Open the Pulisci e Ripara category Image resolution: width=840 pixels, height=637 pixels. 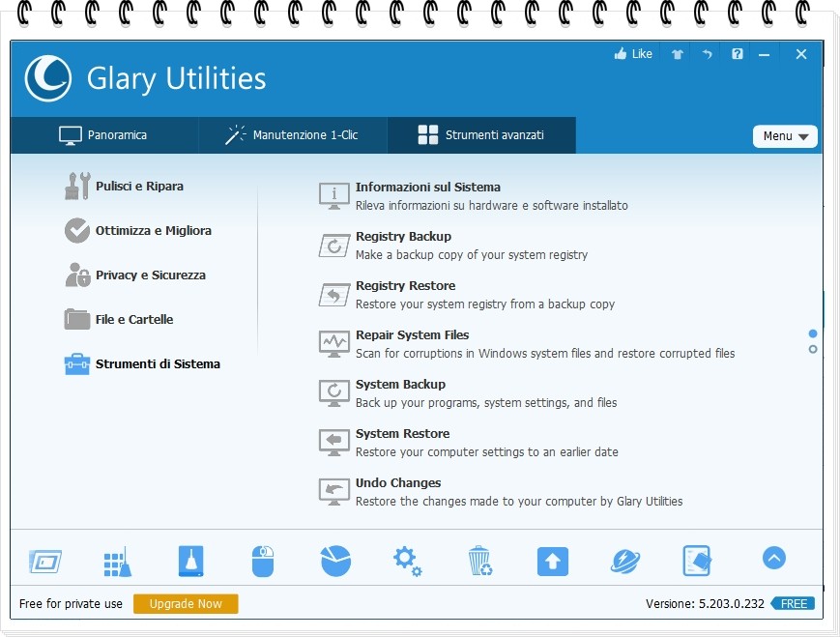[138, 186]
